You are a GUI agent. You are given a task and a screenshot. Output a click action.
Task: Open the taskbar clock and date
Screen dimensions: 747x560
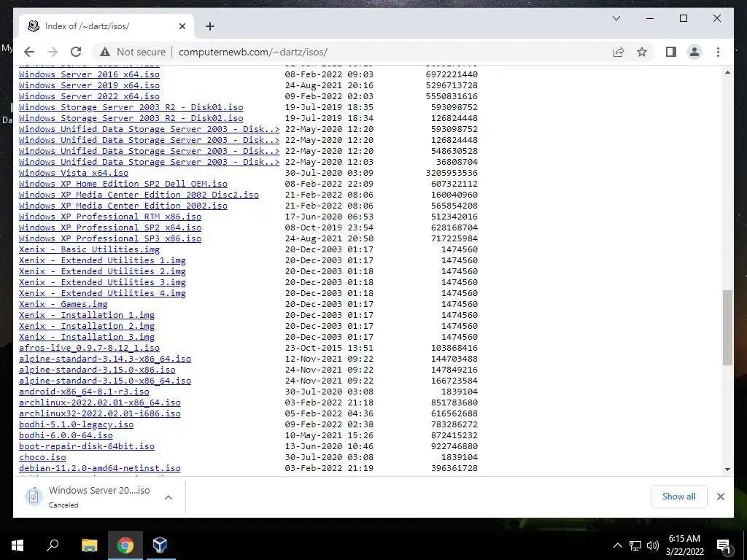pos(684,545)
